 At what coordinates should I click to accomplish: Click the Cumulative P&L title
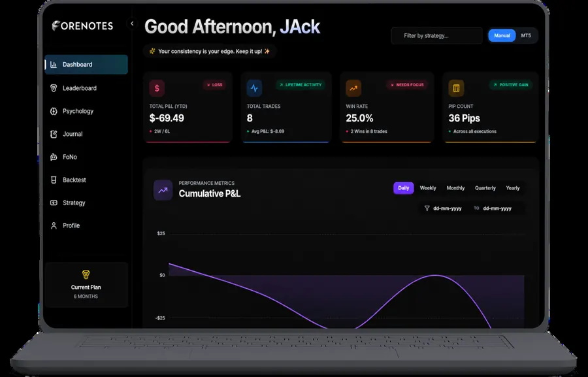pyautogui.click(x=209, y=193)
